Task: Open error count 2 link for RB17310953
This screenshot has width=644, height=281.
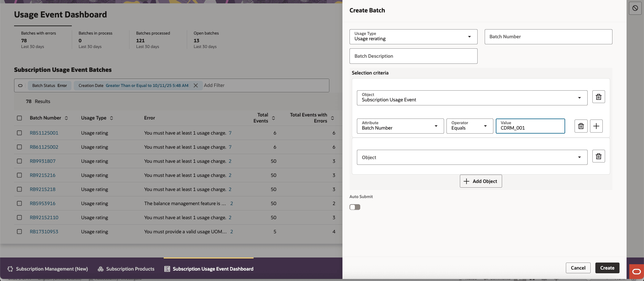Action: pyautogui.click(x=231, y=232)
